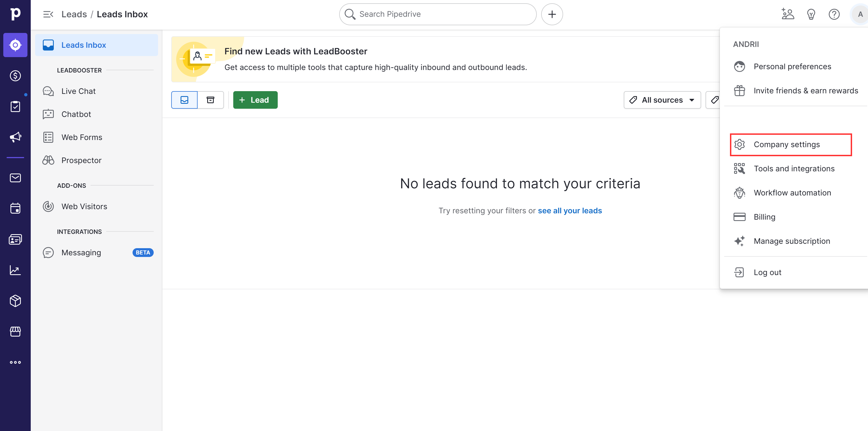This screenshot has height=431, width=868.
Task: Open Deals via the dollar sign icon
Action: pyautogui.click(x=15, y=76)
